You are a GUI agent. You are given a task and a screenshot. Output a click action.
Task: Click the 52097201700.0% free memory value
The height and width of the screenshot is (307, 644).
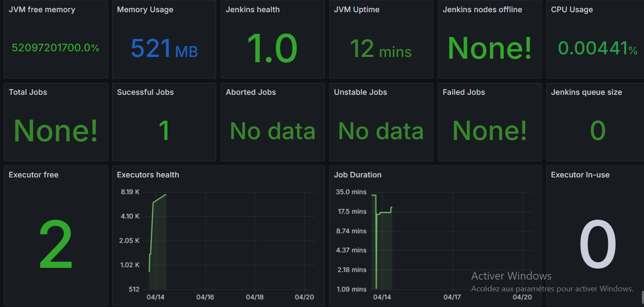(x=56, y=48)
